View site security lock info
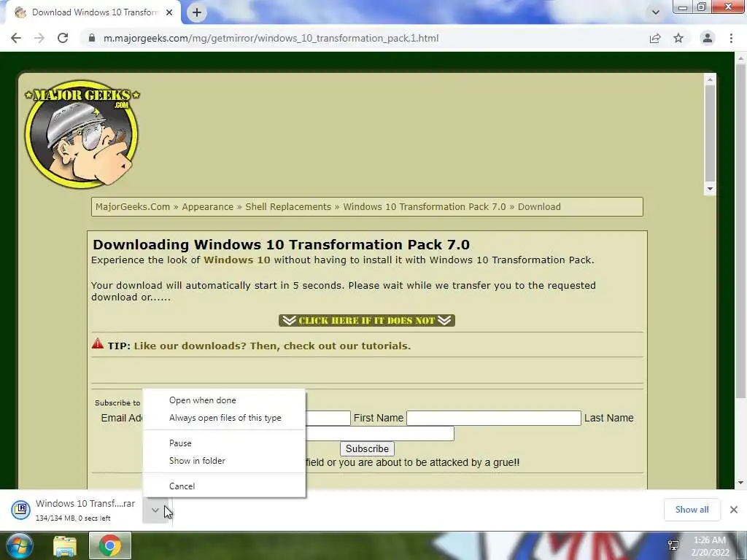 (92, 38)
